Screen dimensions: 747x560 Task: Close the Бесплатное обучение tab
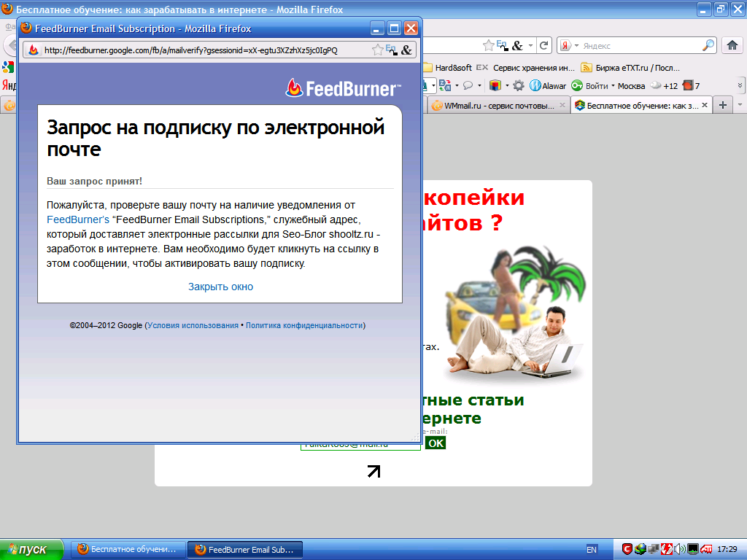[x=705, y=105]
